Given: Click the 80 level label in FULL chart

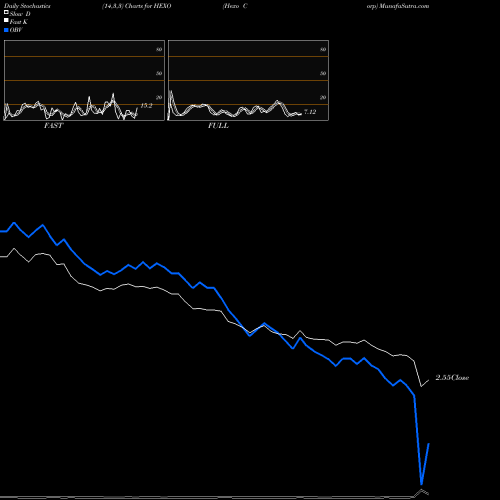Looking at the screenshot, I should click(x=323, y=49).
